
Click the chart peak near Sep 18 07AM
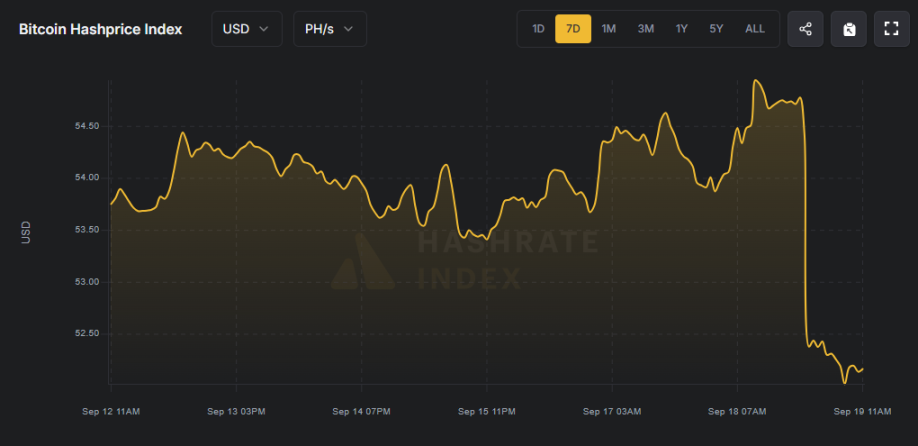tap(756, 81)
